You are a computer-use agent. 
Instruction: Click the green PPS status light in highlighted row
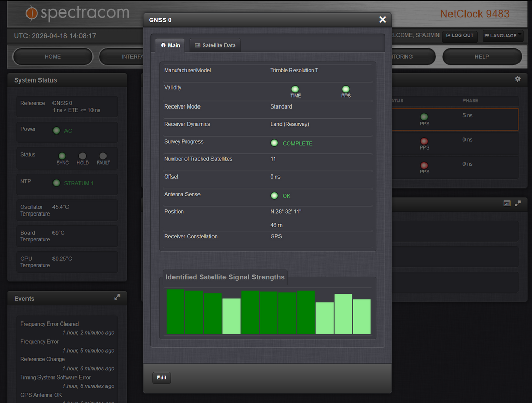tap(424, 117)
